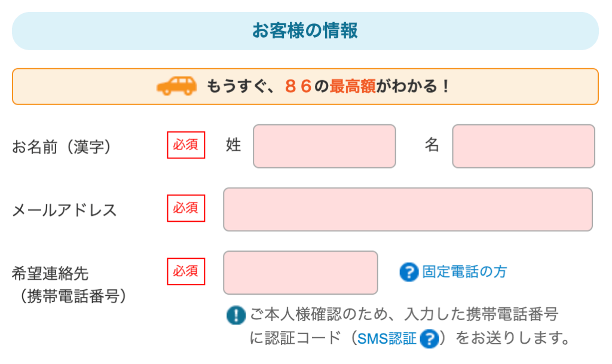Click the 希望連絡先（携帯電話番号）label
The image size is (612, 364).
coord(69,285)
